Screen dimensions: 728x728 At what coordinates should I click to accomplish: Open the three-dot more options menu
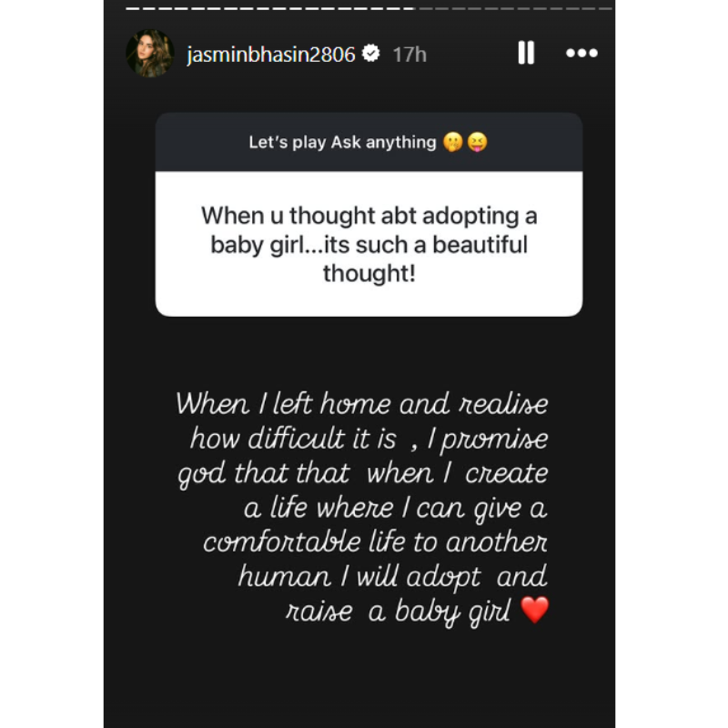pos(581,53)
